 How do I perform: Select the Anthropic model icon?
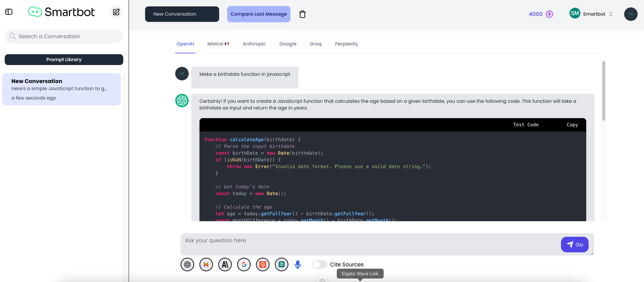click(x=225, y=264)
